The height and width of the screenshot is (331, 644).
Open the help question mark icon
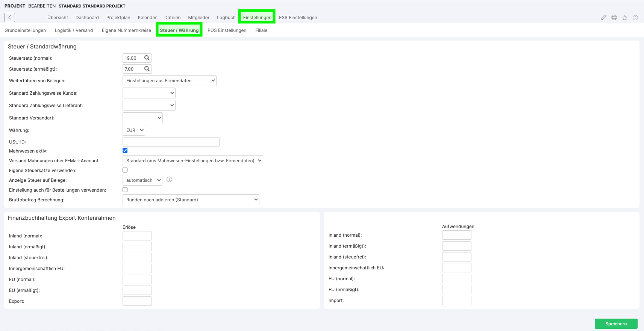tap(635, 18)
